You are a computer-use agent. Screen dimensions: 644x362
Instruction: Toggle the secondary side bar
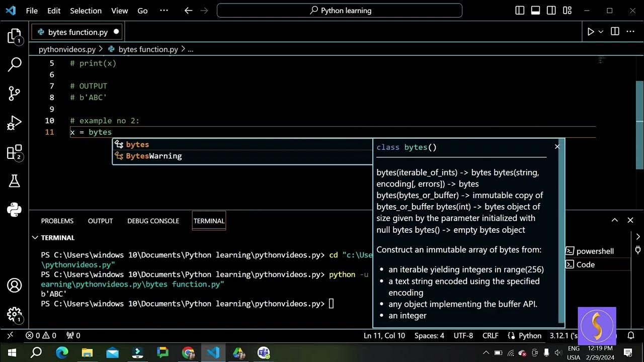coord(551,11)
